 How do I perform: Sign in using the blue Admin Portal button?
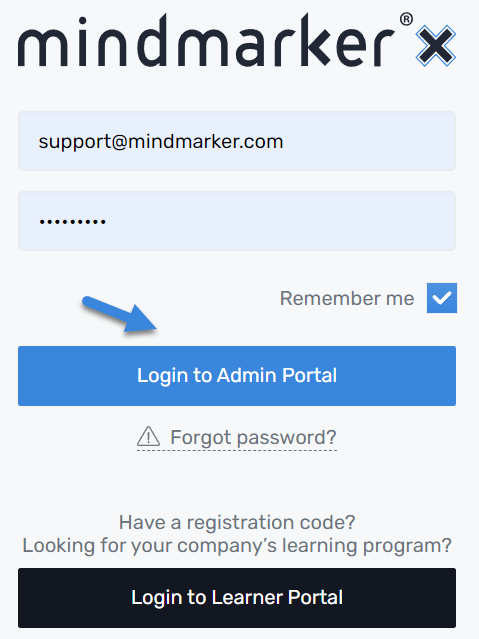(x=237, y=376)
